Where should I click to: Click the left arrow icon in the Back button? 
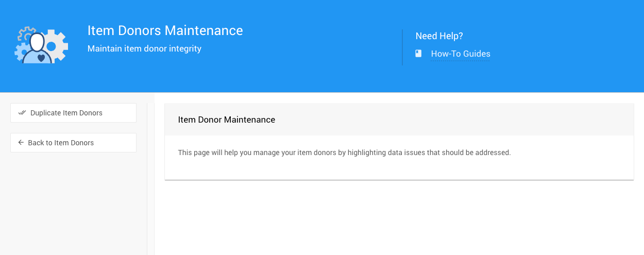click(21, 143)
